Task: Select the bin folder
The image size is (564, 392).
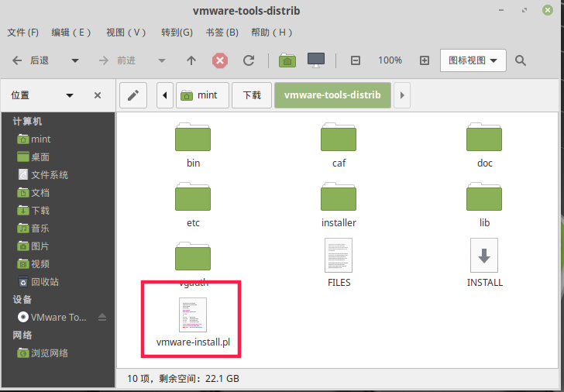Action: pos(193,146)
